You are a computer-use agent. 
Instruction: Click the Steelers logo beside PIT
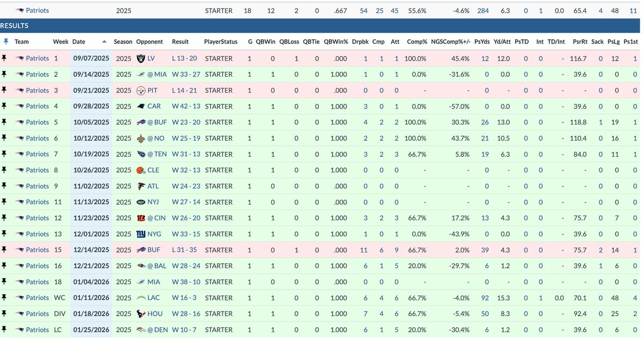[x=141, y=90]
